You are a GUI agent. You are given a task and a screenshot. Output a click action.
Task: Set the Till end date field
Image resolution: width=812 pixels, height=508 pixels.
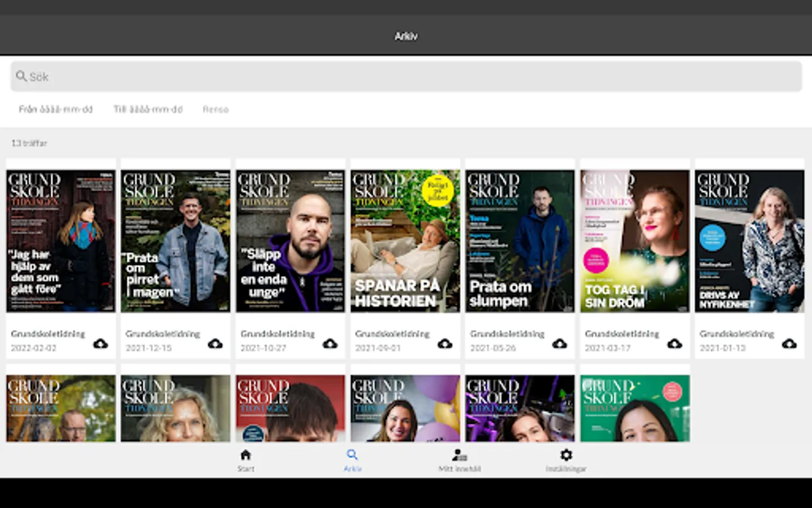coord(148,110)
